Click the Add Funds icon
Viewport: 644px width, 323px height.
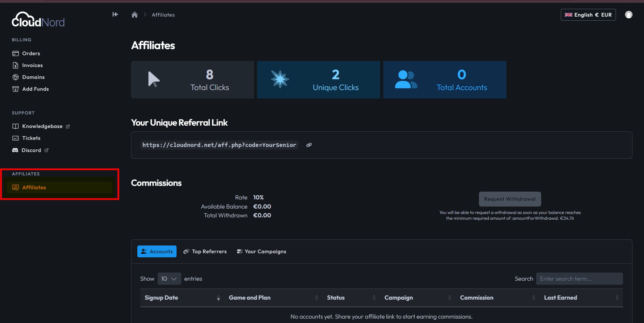[16, 89]
